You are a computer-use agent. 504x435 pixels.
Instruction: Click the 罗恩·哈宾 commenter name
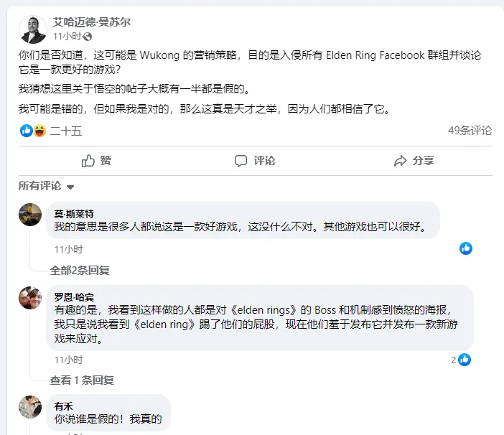coord(74,297)
